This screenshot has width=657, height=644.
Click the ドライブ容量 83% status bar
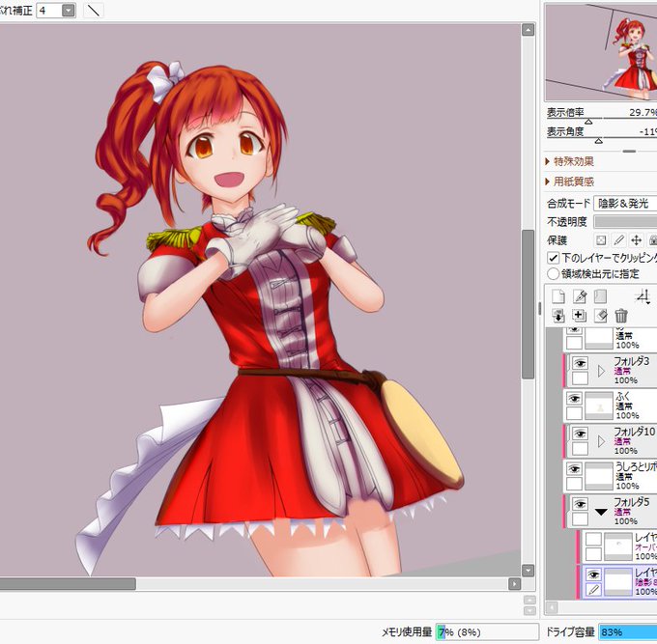pyautogui.click(x=628, y=631)
